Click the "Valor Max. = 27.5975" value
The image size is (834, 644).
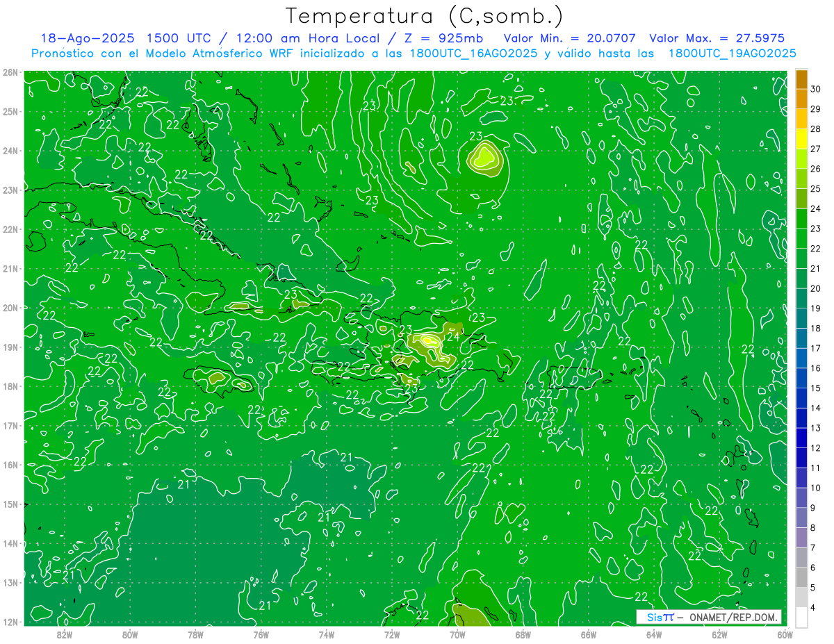tap(717, 38)
